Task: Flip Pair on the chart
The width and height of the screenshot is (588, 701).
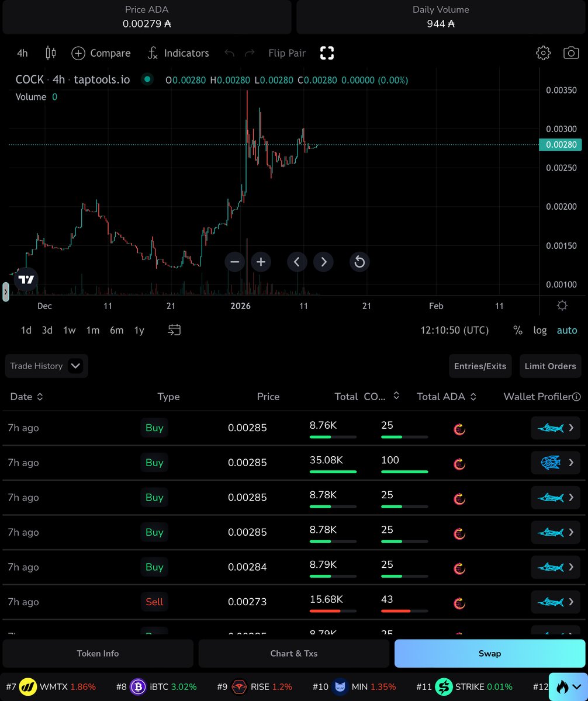Action: click(287, 53)
